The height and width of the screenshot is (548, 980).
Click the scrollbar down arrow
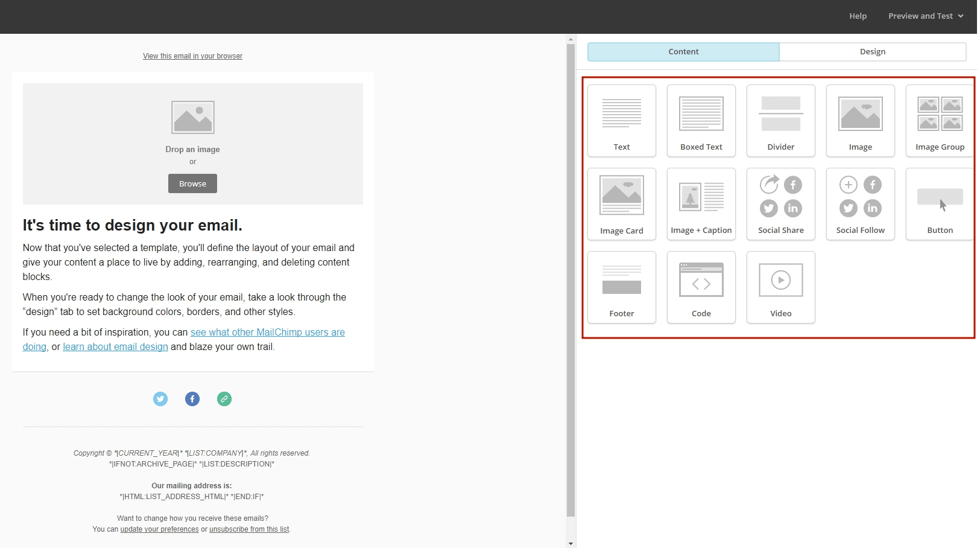(x=571, y=544)
